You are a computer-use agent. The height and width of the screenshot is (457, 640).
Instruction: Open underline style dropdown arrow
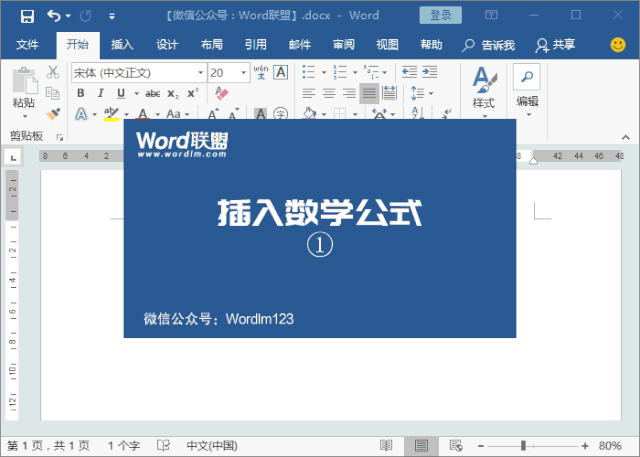136,93
